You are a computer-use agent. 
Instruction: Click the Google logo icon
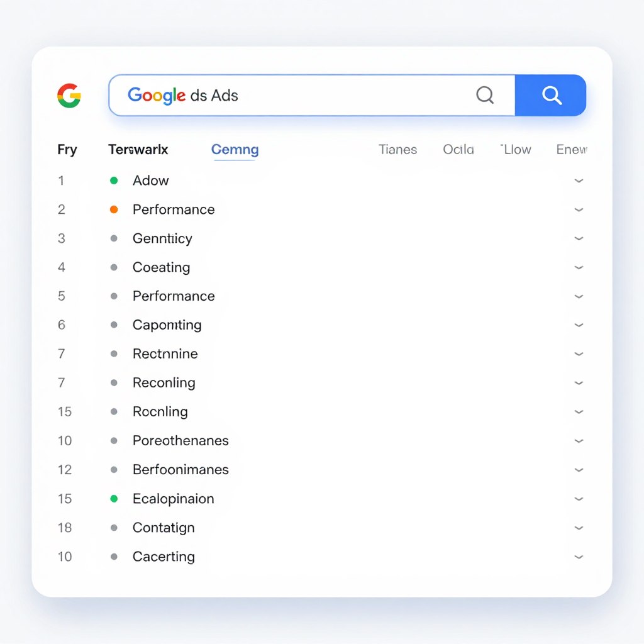(x=69, y=96)
